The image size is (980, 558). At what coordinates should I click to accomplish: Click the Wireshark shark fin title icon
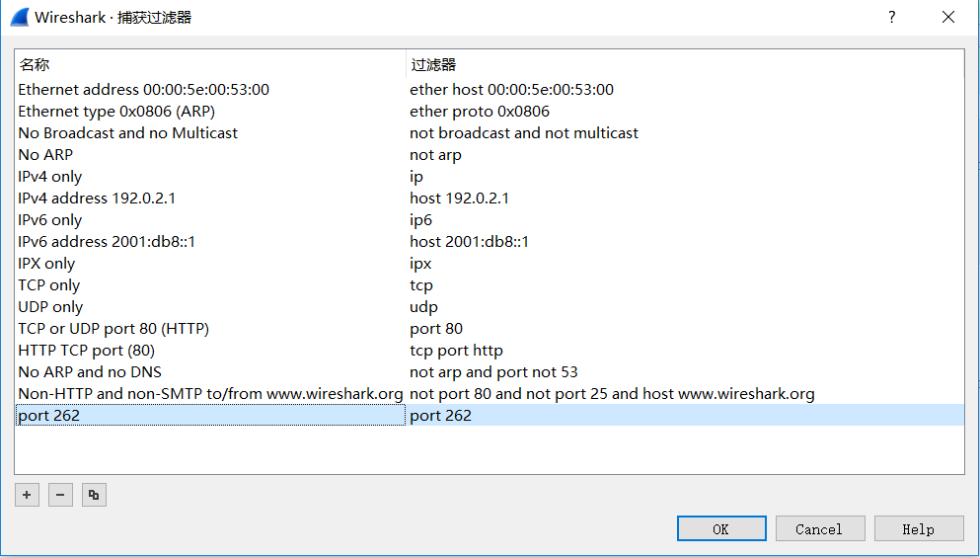pyautogui.click(x=20, y=17)
